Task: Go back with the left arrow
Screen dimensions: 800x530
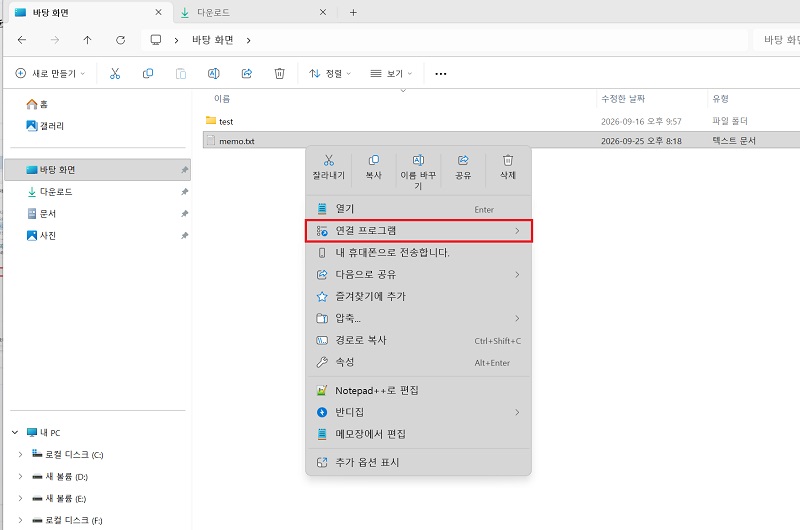Action: click(22, 40)
